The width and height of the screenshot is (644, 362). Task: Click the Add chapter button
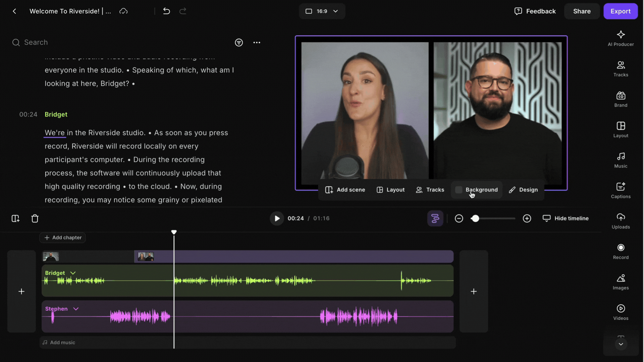[63, 238]
